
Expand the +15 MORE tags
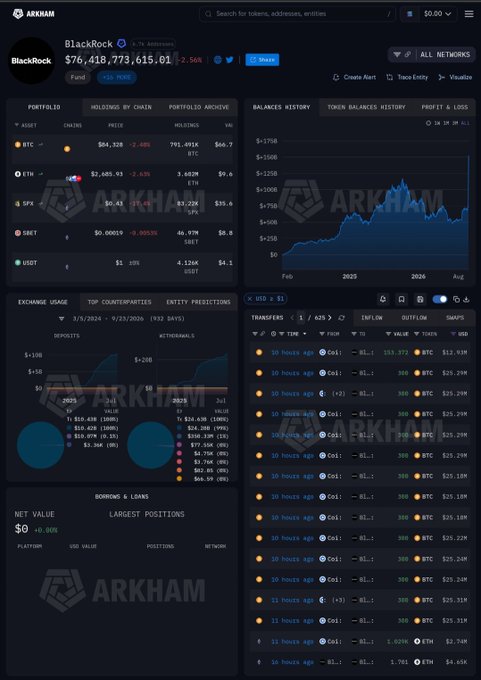pyautogui.click(x=117, y=78)
